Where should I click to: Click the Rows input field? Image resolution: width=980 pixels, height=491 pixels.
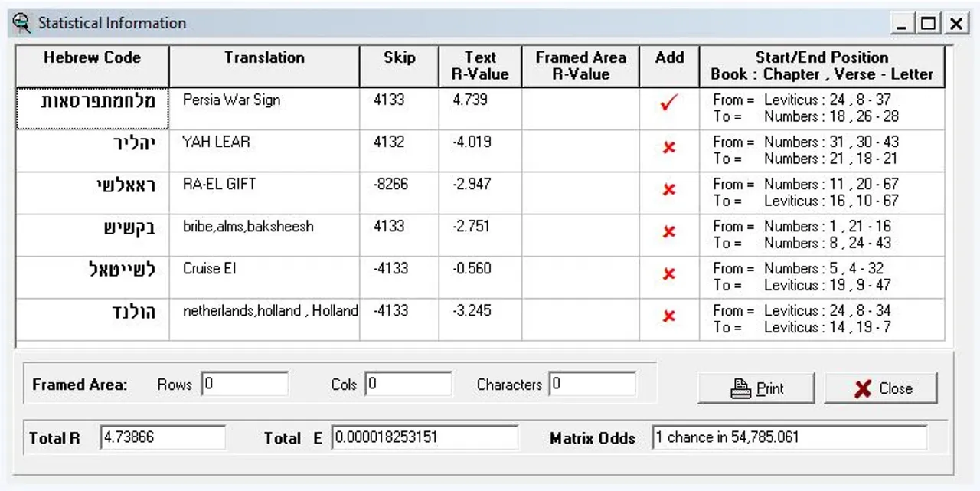(245, 385)
